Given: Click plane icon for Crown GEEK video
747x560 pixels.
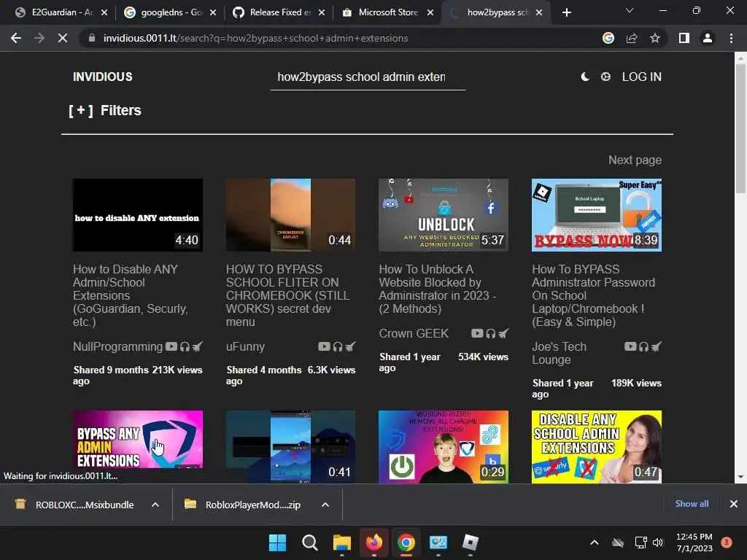Looking at the screenshot, I should 503,333.
